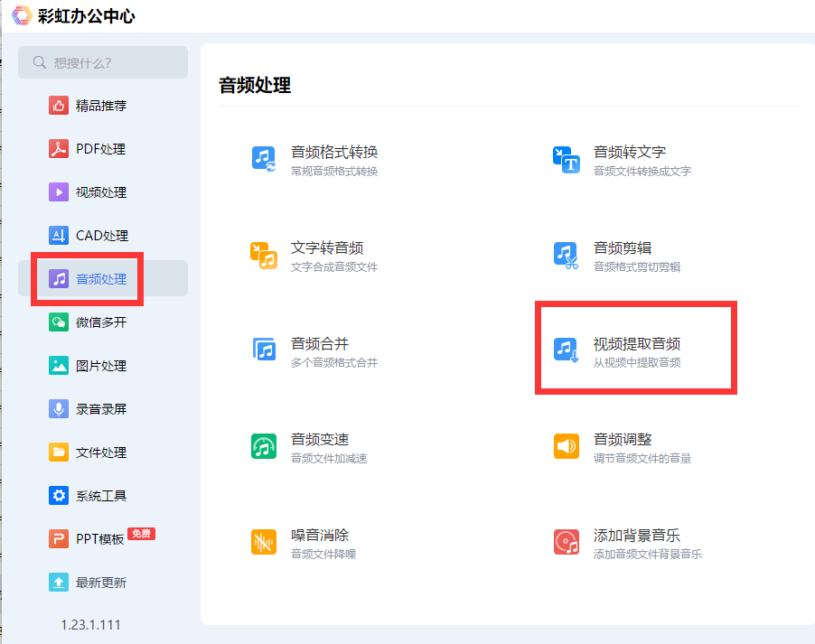Click the purple 视频处理 play icon
Viewport: 815px width, 644px height.
(x=59, y=192)
